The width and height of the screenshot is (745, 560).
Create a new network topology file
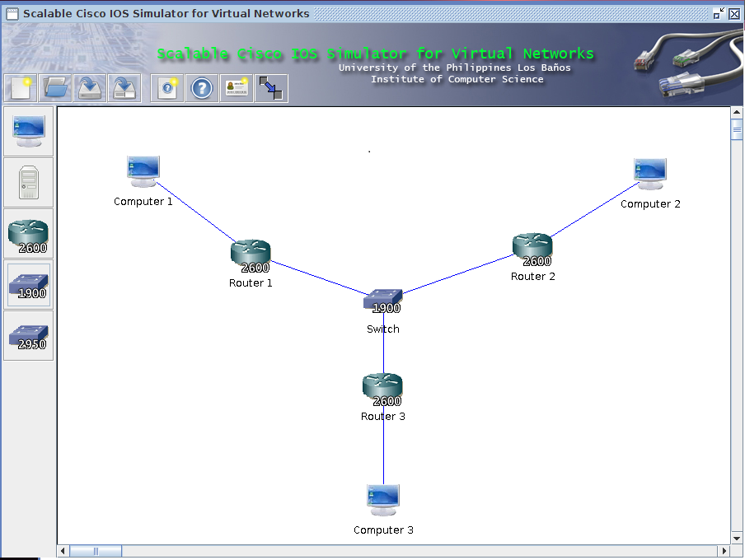tap(18, 88)
